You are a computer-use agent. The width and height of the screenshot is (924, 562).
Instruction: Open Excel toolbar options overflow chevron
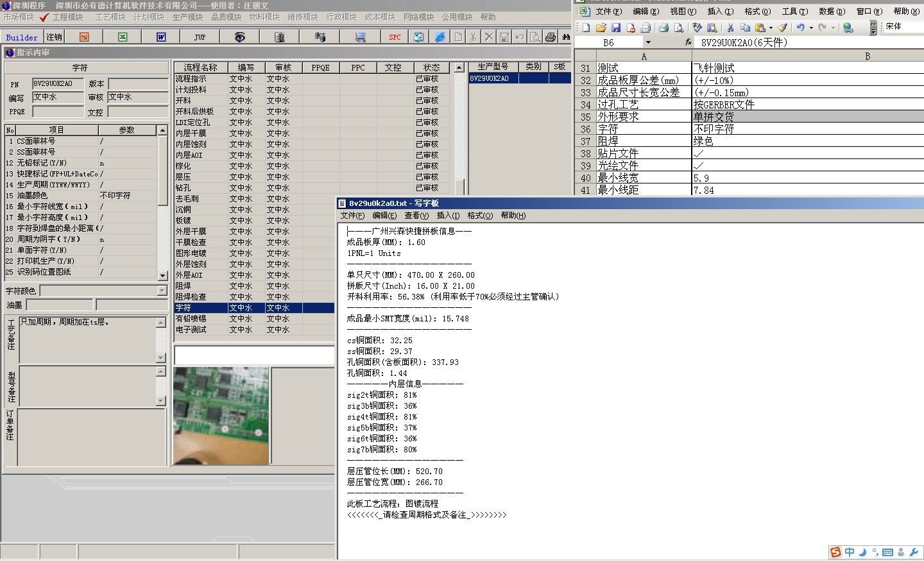pos(873,28)
